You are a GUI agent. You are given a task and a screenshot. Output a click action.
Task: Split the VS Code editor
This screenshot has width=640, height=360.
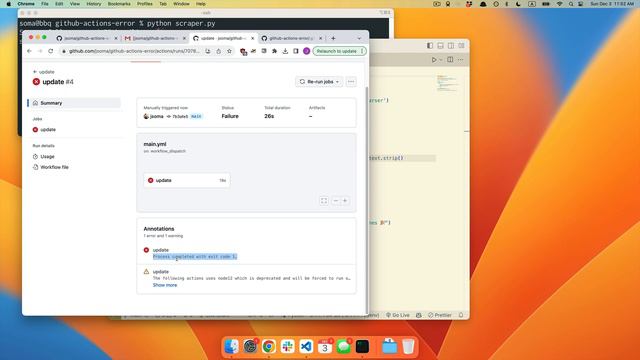450,60
